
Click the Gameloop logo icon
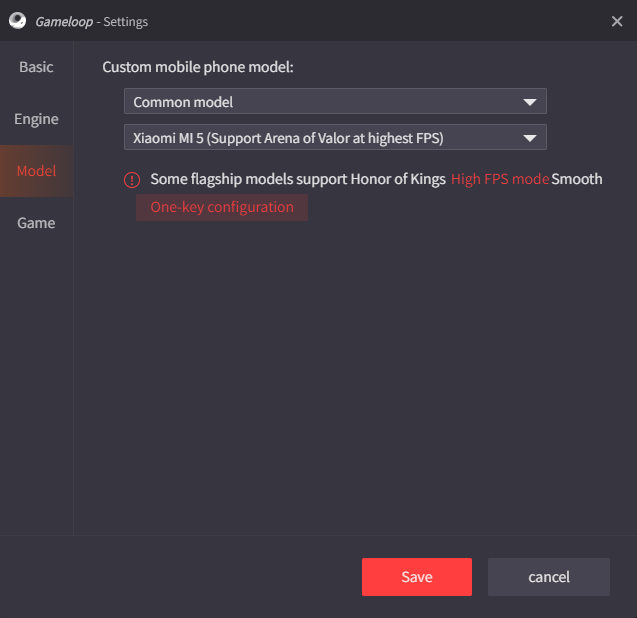(x=17, y=21)
